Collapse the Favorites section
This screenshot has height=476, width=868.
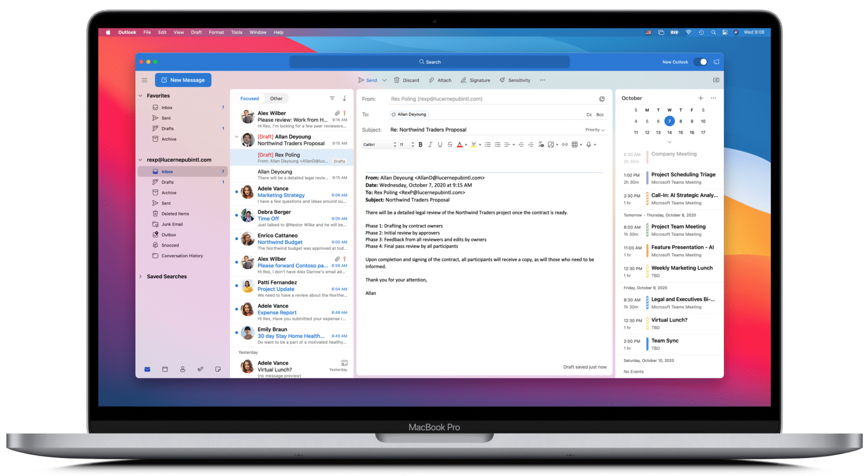(x=141, y=96)
